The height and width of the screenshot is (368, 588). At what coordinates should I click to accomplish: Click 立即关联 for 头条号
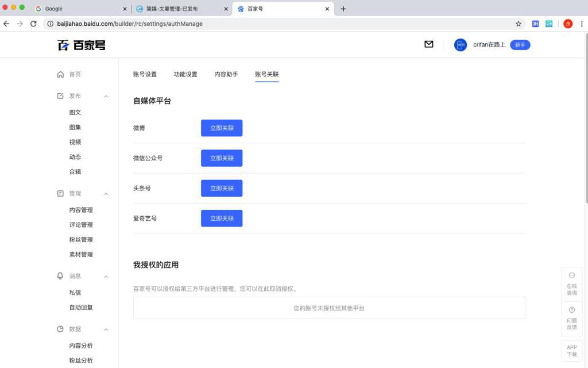coord(222,188)
